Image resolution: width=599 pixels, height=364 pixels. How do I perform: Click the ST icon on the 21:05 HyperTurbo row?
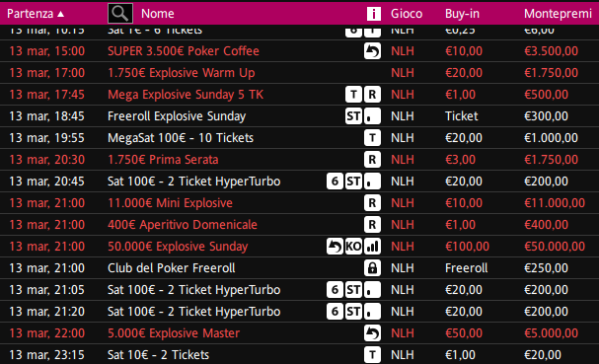pos(353,290)
